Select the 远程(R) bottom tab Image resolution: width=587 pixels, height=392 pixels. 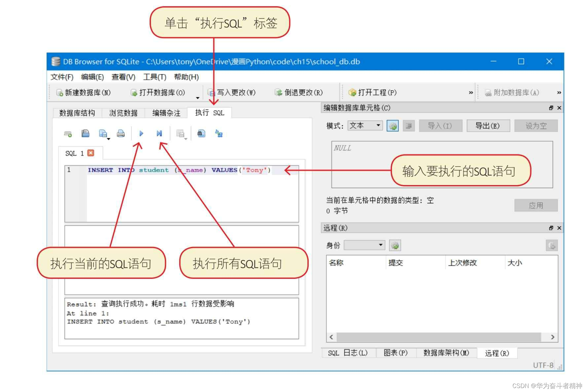[x=497, y=353]
